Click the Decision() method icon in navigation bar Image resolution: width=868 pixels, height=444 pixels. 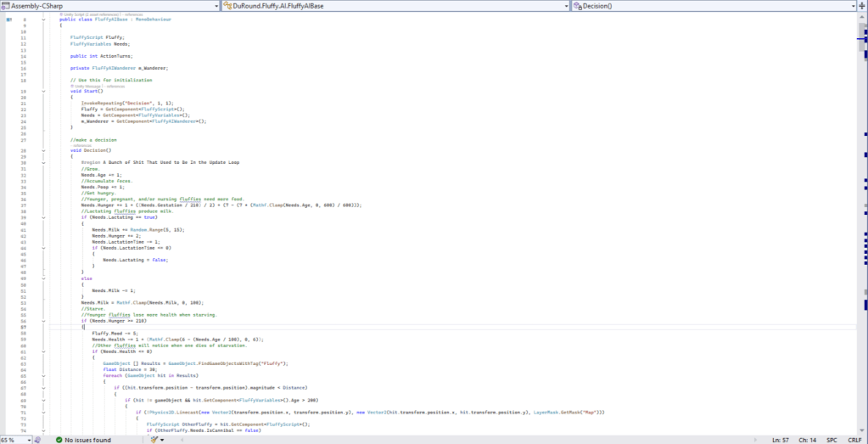[x=579, y=6]
